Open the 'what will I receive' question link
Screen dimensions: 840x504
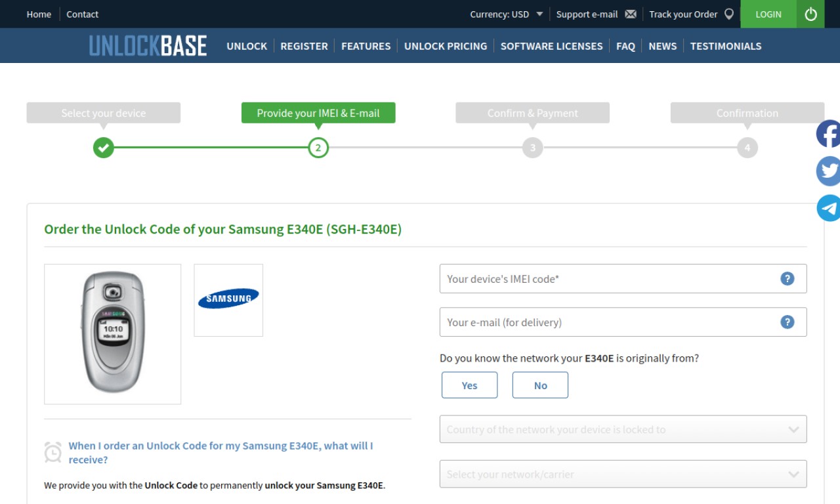point(220,452)
